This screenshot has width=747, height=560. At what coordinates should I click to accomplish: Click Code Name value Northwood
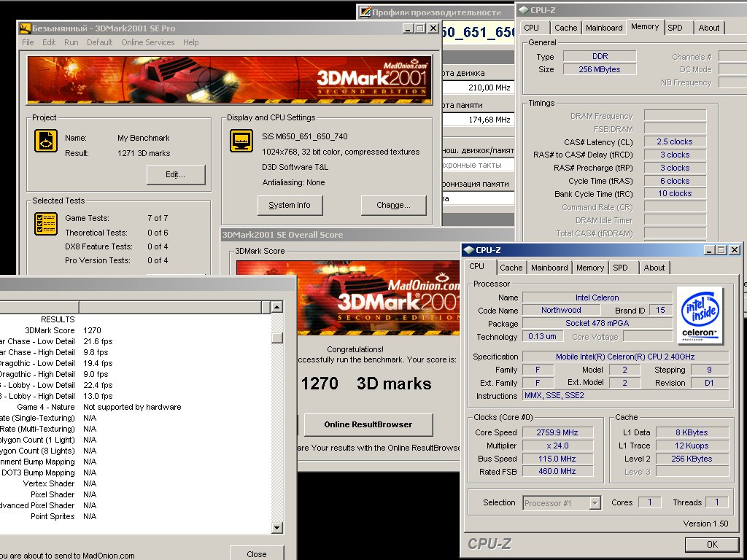(561, 310)
